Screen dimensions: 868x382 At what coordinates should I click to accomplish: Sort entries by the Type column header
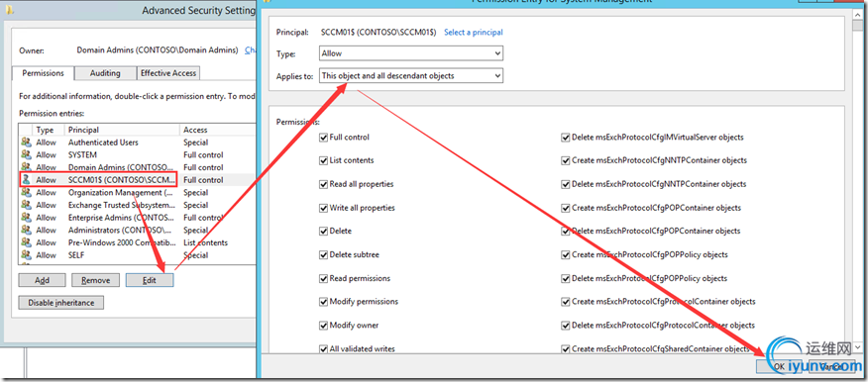pyautogui.click(x=49, y=130)
